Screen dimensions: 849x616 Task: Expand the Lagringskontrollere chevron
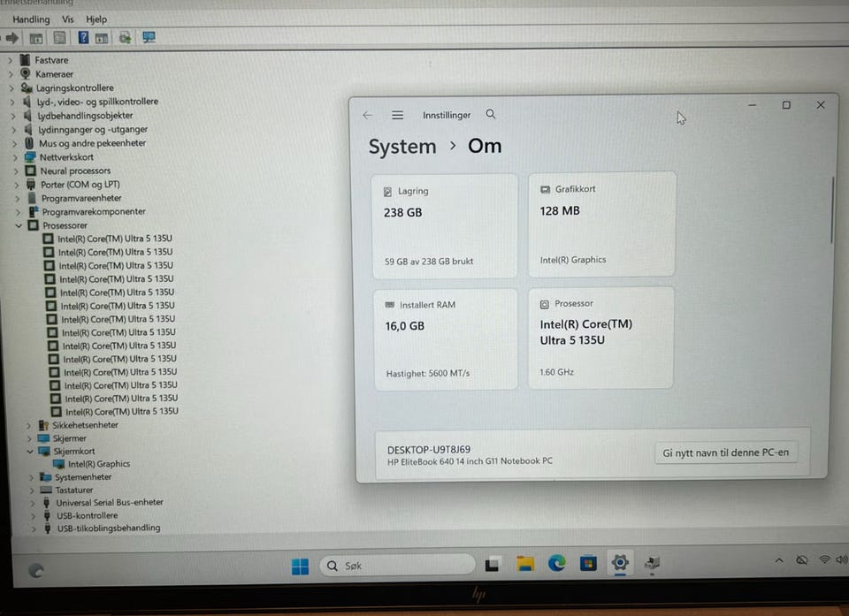[11, 87]
